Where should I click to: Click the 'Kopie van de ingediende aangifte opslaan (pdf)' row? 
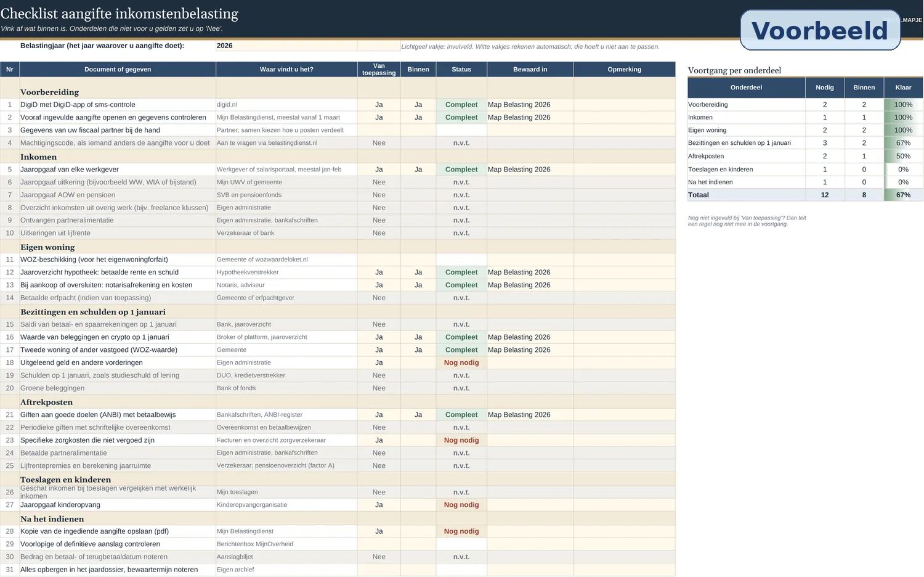(338, 531)
